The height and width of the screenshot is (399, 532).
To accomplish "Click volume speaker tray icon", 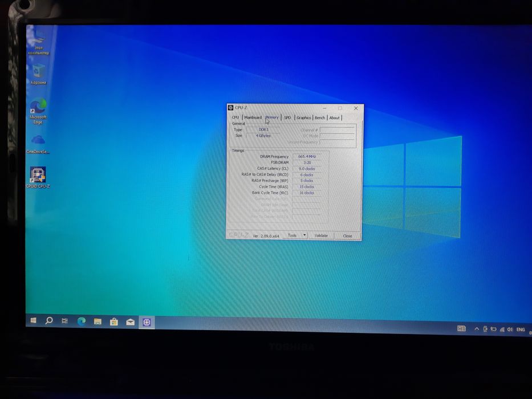I will tap(510, 329).
